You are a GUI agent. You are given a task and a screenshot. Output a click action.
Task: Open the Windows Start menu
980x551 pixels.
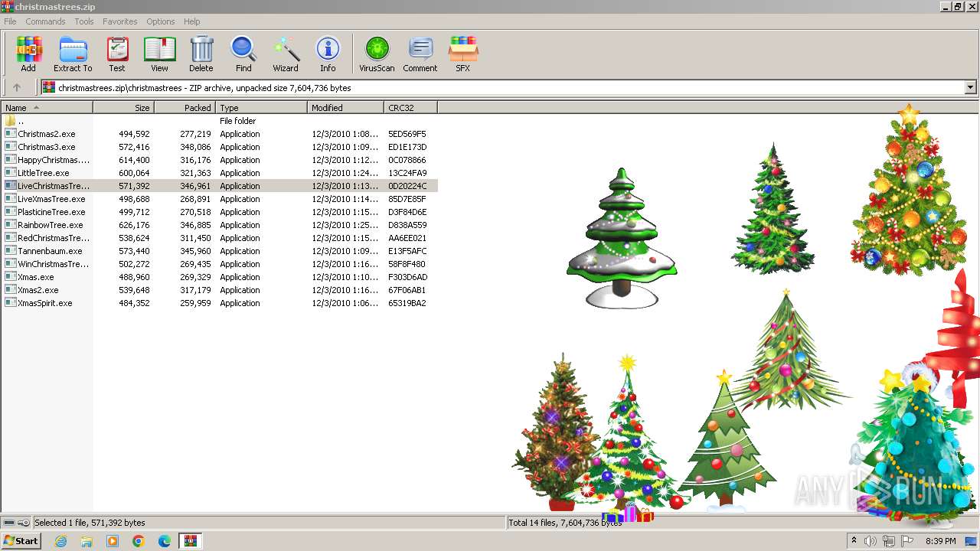(x=21, y=541)
